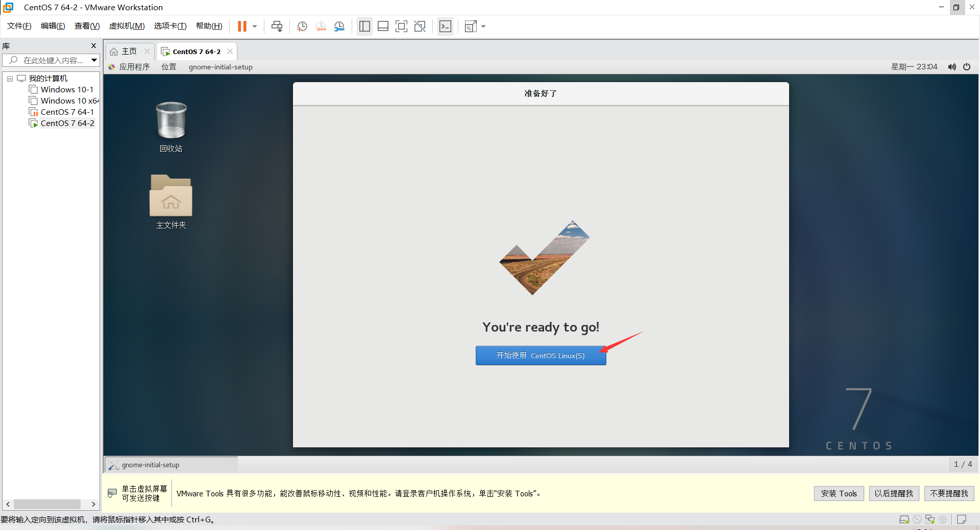Toggle the thumbnail bar view
980x530 pixels.
(x=383, y=27)
